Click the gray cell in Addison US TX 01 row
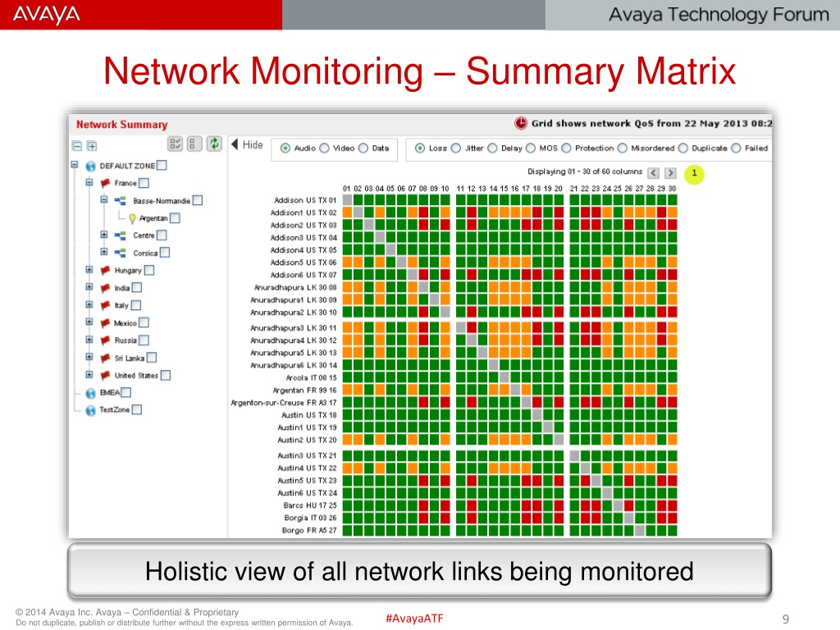 pos(347,200)
